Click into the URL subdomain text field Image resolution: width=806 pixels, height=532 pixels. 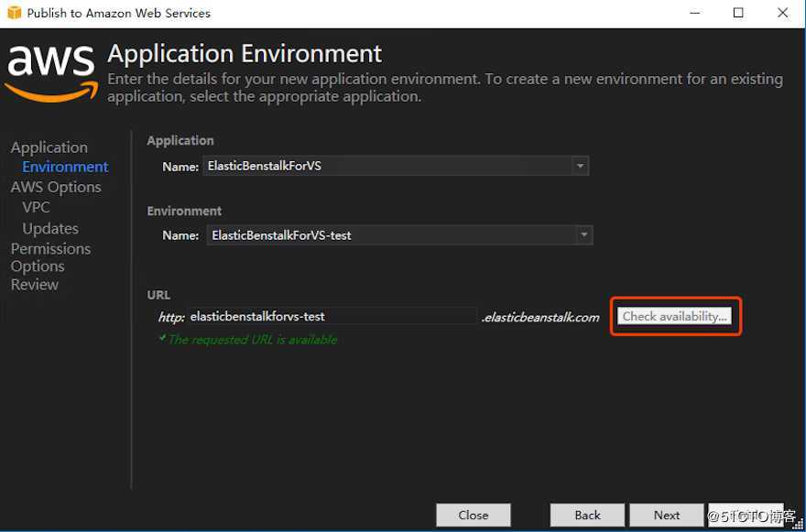tap(332, 317)
